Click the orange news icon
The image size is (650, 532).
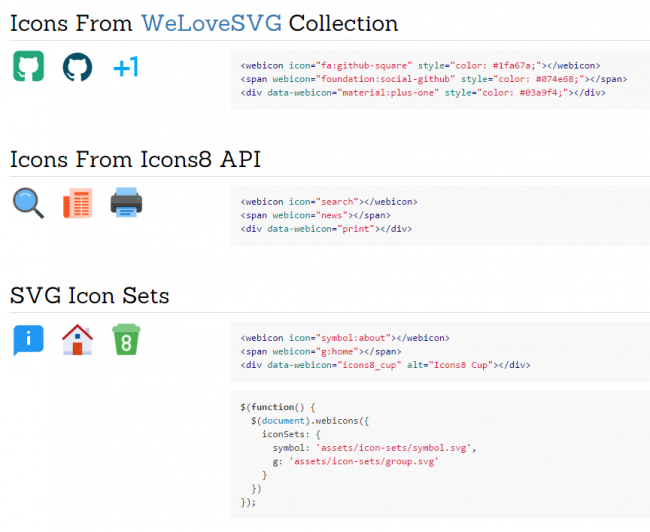coord(78,203)
